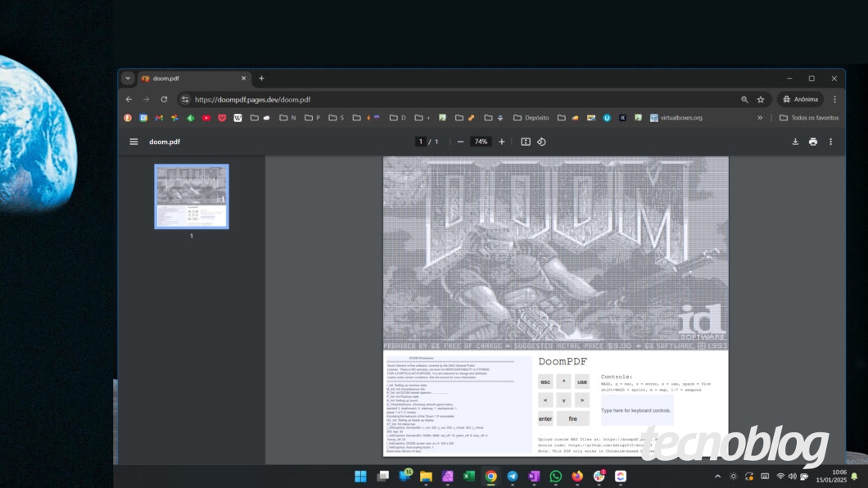Reload the doom.pdf page

point(163,99)
